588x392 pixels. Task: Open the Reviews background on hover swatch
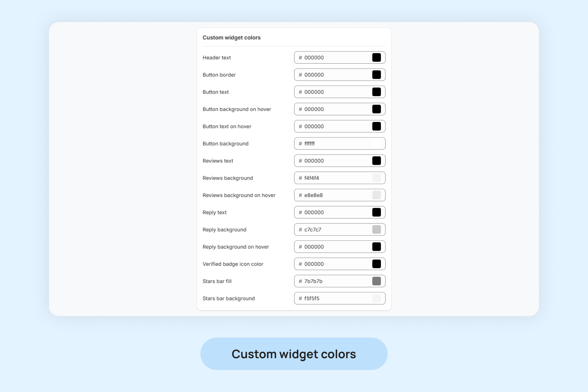point(376,195)
